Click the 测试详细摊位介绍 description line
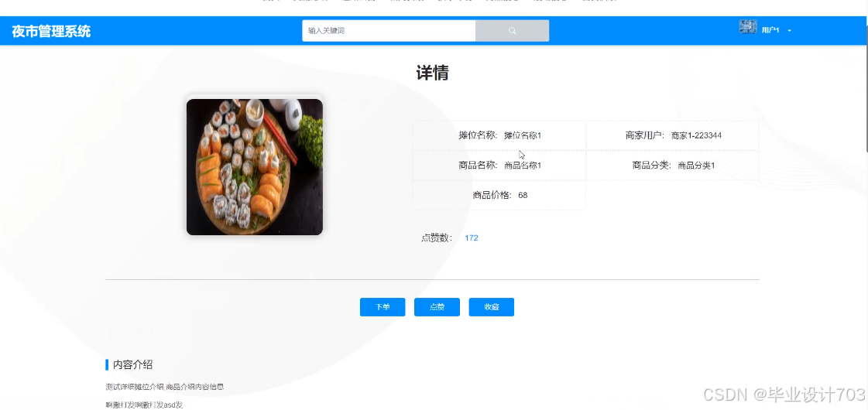The image size is (868, 410). 165,387
